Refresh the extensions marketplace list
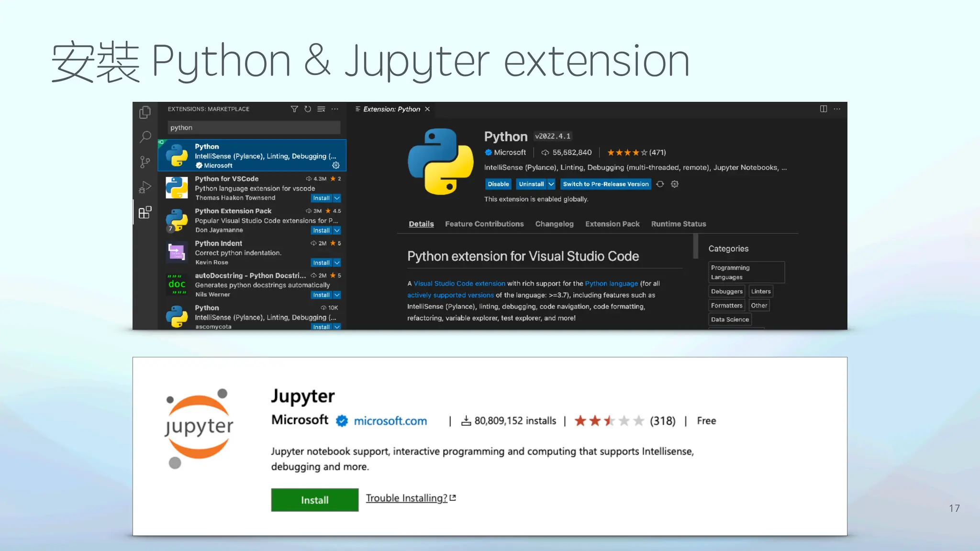 [308, 109]
